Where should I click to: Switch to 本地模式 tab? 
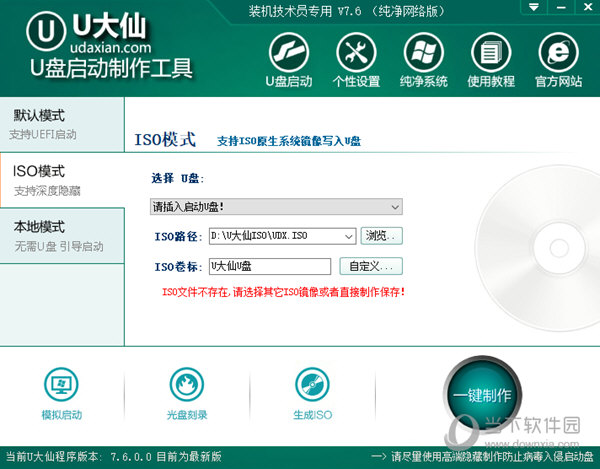click(62, 236)
